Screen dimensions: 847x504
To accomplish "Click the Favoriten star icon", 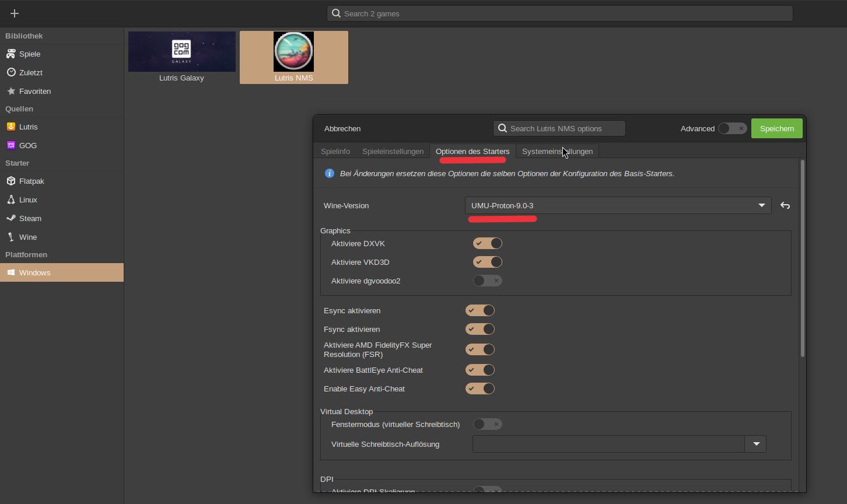I will coord(11,91).
